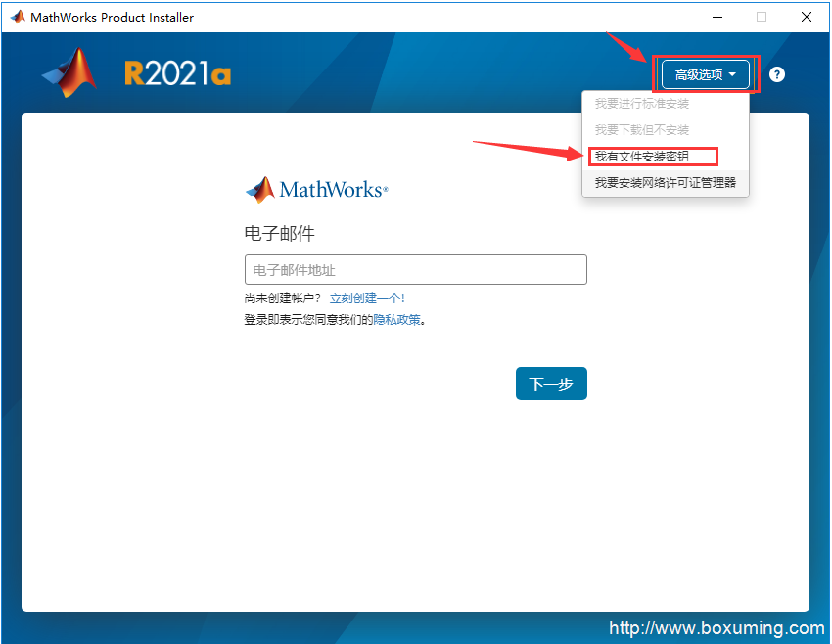
Task: Choose 我有文件安装密钥 option
Action: coord(666,157)
